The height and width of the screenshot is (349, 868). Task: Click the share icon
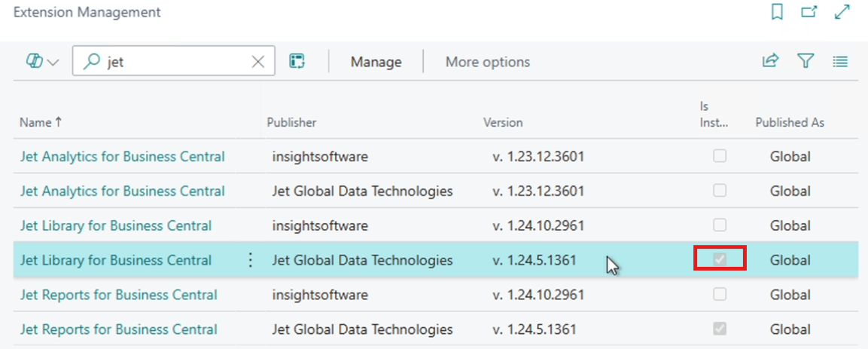tap(771, 61)
